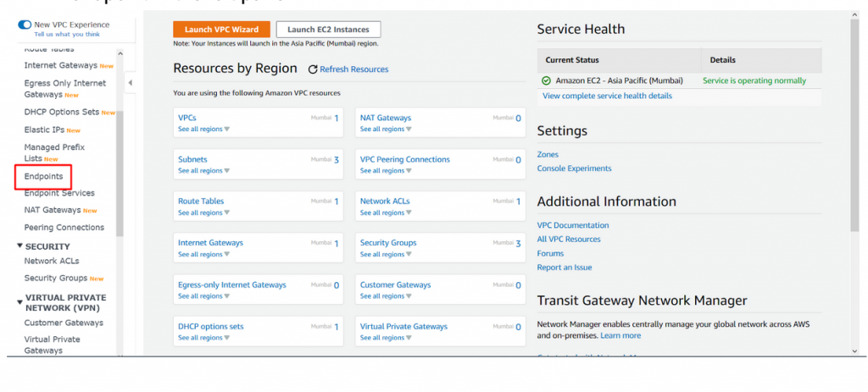Open Network ACLs under SECURITY in the sidebar
The image size is (868, 392).
(x=52, y=261)
